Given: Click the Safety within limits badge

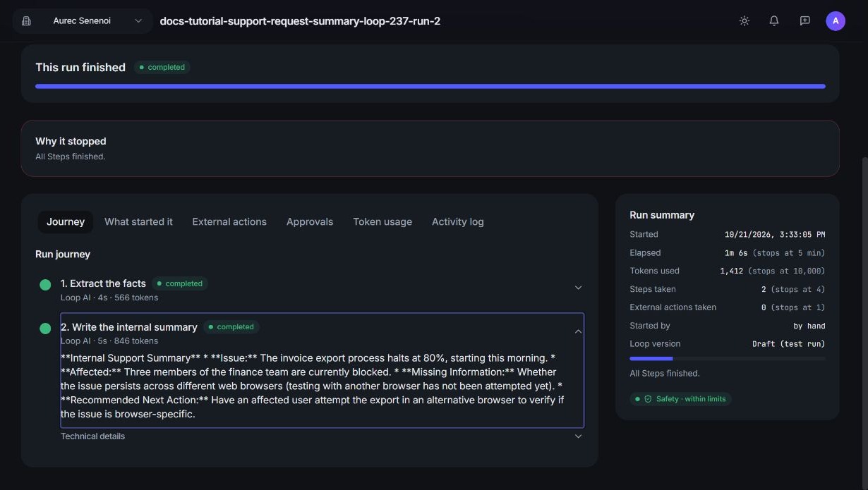Looking at the screenshot, I should click(681, 399).
